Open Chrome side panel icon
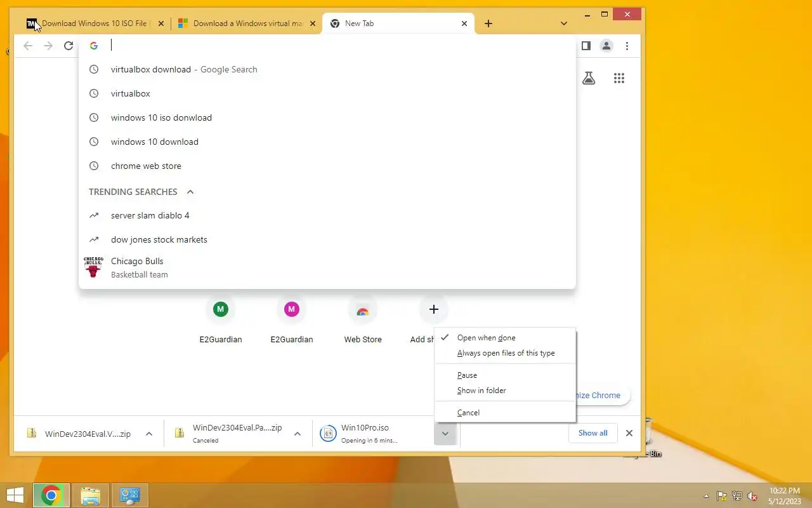812x508 pixels. (586, 46)
